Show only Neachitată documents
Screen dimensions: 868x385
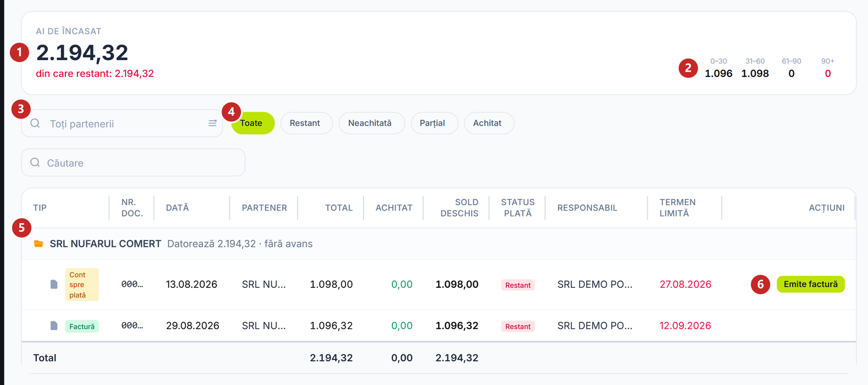(x=372, y=123)
